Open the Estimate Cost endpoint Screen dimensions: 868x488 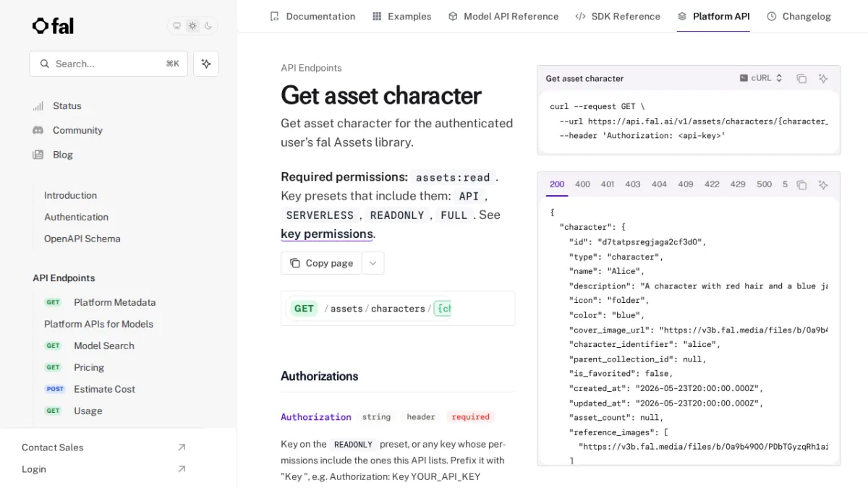pyautogui.click(x=104, y=389)
